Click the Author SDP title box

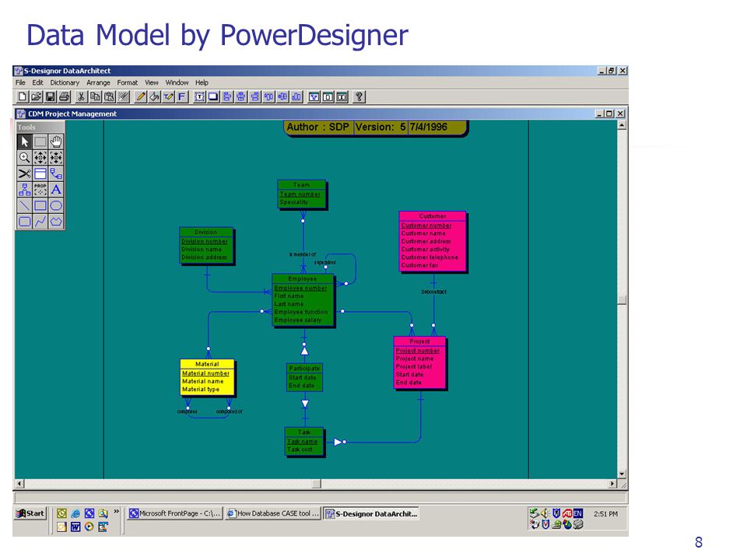[x=375, y=128]
